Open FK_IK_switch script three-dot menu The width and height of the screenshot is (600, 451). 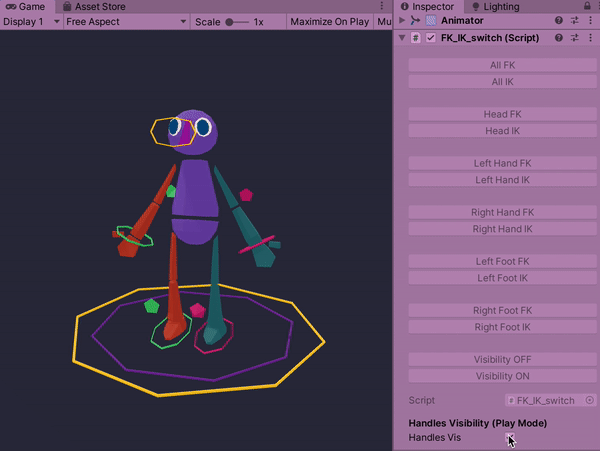click(589, 38)
